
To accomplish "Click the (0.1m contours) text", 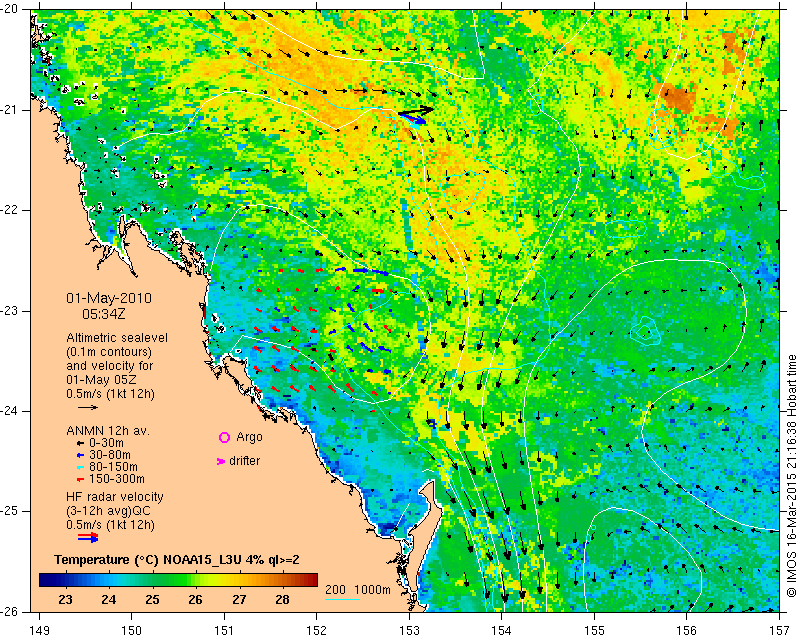I will point(109,352).
